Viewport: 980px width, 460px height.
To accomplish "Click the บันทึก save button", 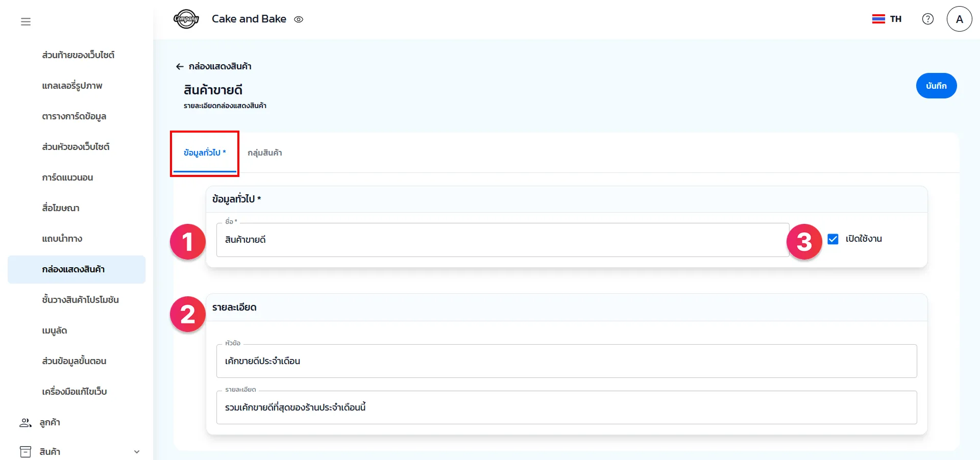I will 936,86.
